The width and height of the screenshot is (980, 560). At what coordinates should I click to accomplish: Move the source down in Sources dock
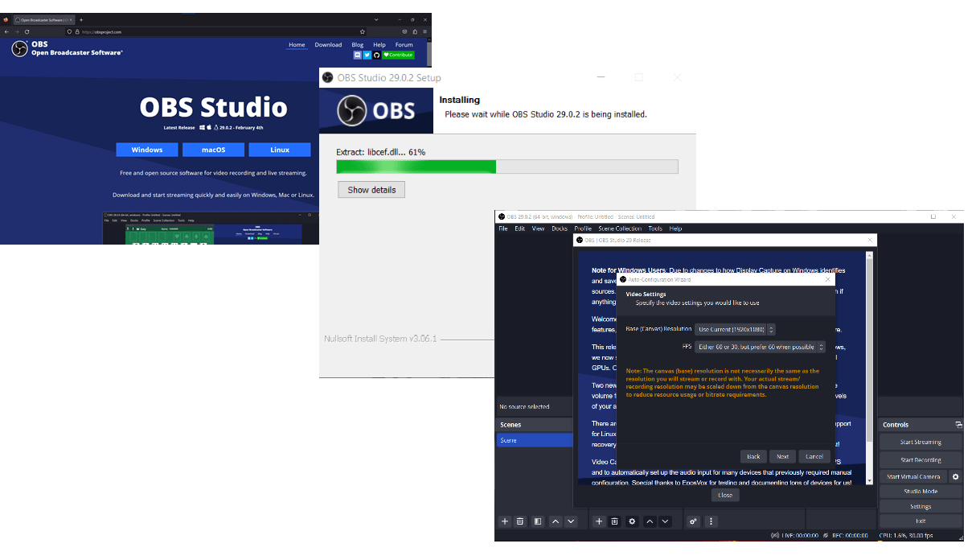(666, 521)
